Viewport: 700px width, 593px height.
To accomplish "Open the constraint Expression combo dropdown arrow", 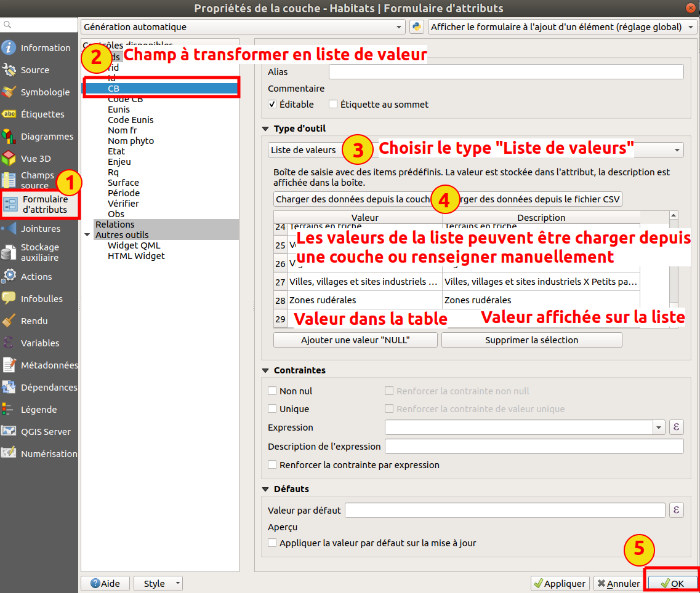I will tap(659, 428).
